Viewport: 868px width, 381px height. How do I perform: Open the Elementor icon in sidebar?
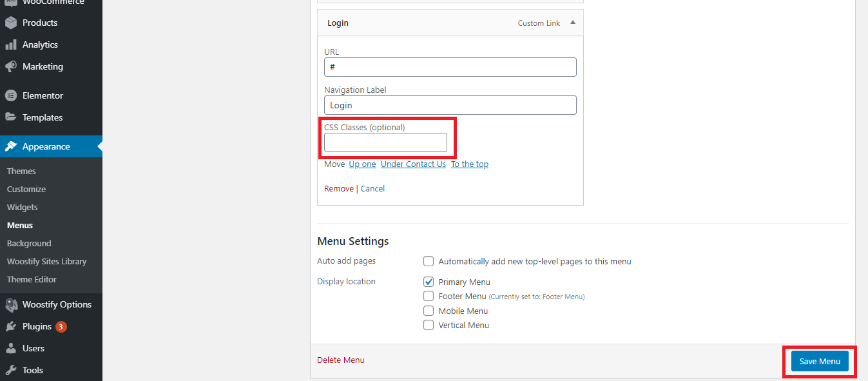click(x=11, y=95)
